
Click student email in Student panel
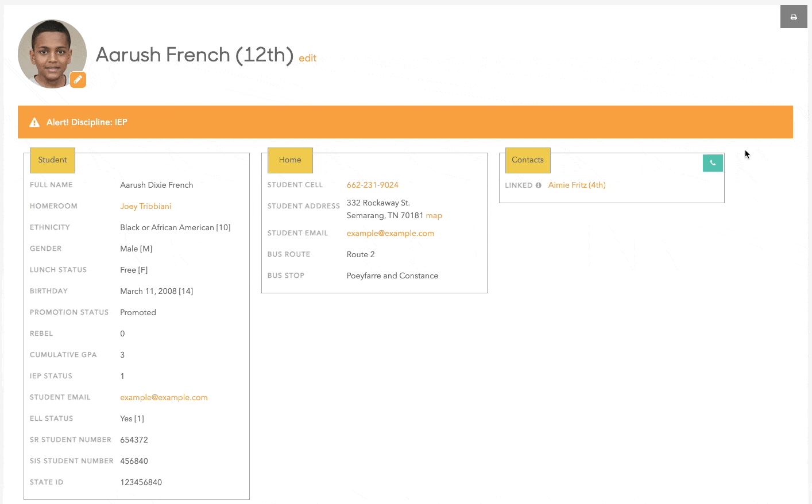pyautogui.click(x=164, y=397)
